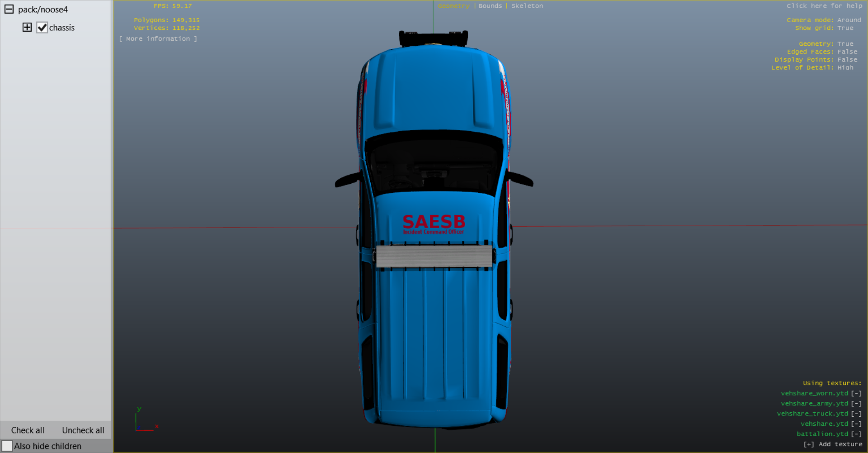Screen dimensions: 868x453
Task: Collapse the pack:/noose4 tree node
Action: pos(9,9)
